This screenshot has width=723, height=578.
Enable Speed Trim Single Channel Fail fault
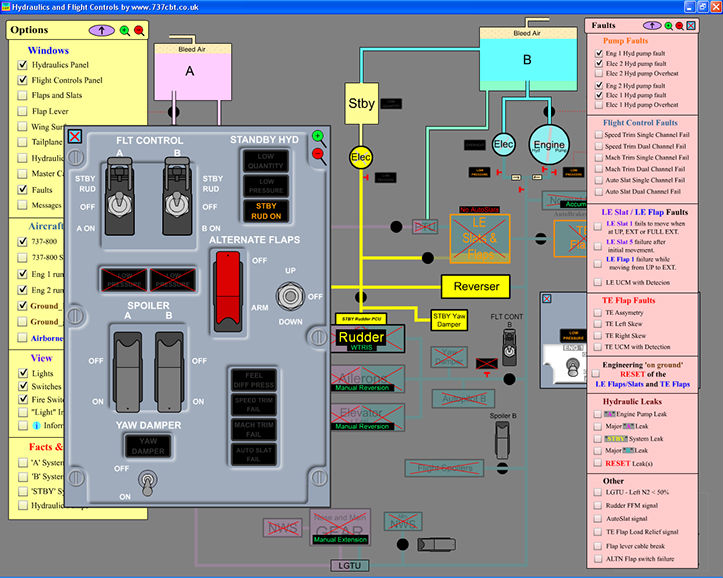point(597,134)
